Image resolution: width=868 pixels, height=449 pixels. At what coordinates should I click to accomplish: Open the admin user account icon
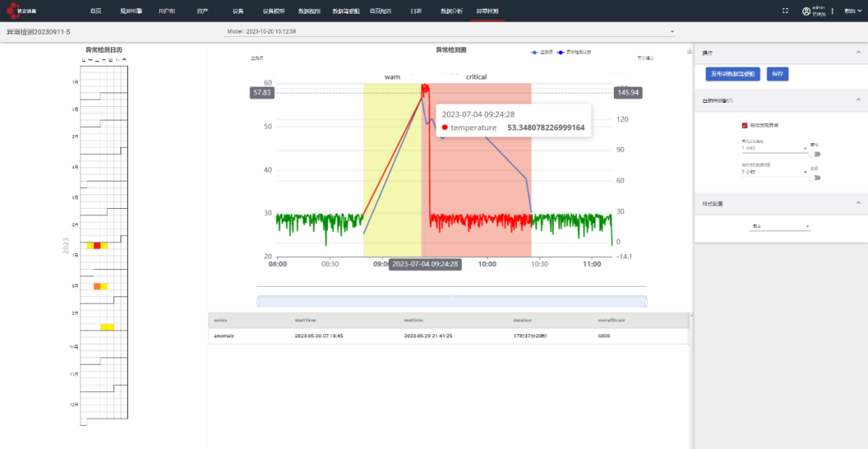tap(806, 11)
